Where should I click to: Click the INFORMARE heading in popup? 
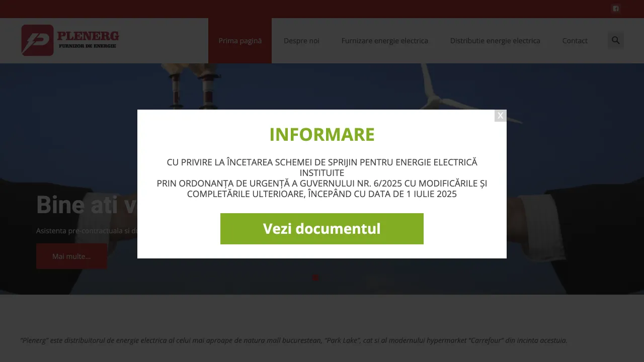click(322, 135)
